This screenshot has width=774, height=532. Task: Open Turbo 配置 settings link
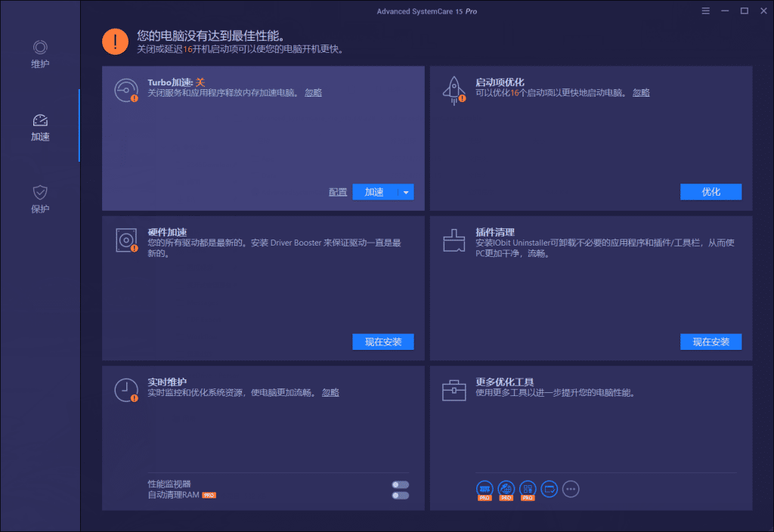point(338,192)
